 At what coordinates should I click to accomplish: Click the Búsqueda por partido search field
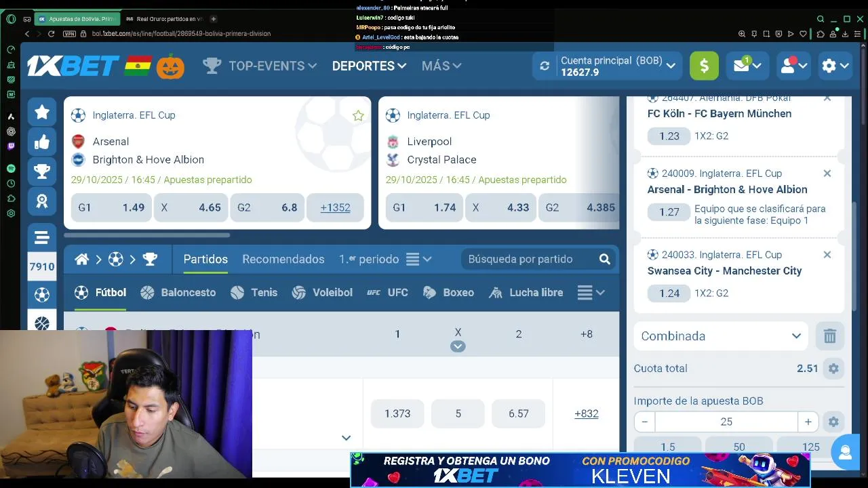529,259
